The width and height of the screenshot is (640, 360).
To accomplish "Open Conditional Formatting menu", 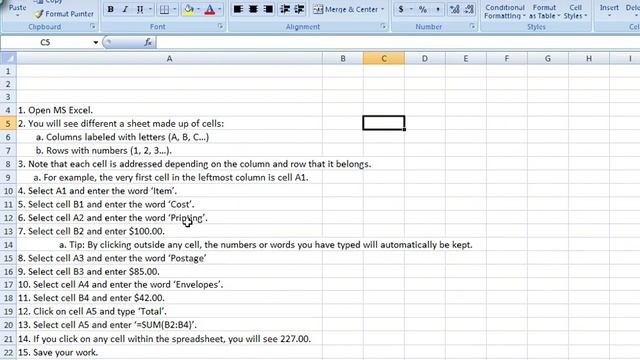I will [504, 11].
